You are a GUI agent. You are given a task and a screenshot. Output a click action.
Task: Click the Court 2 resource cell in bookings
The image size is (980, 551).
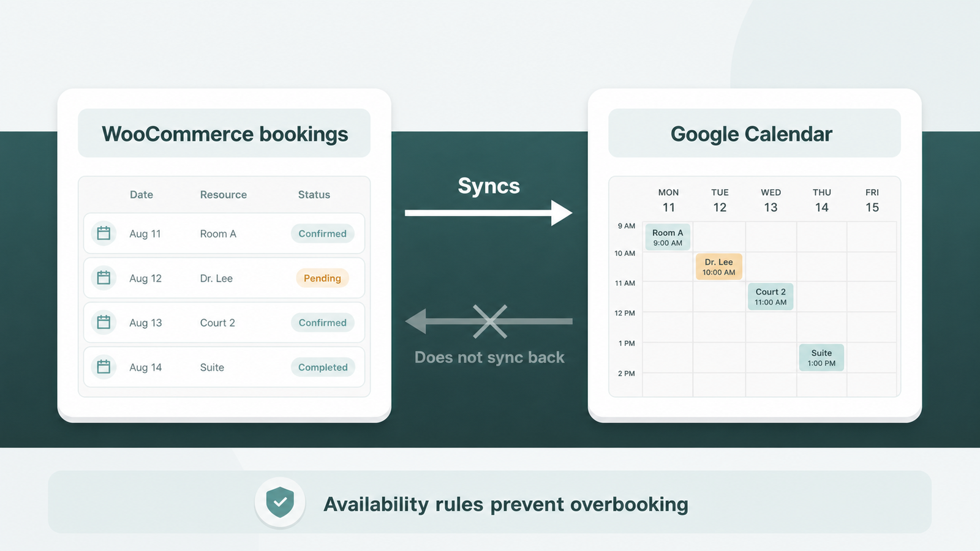(x=217, y=323)
